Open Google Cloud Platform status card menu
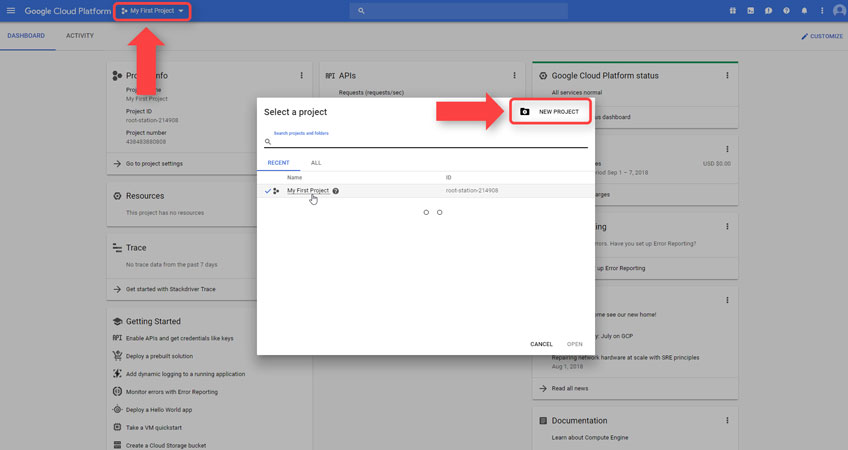 pyautogui.click(x=727, y=76)
